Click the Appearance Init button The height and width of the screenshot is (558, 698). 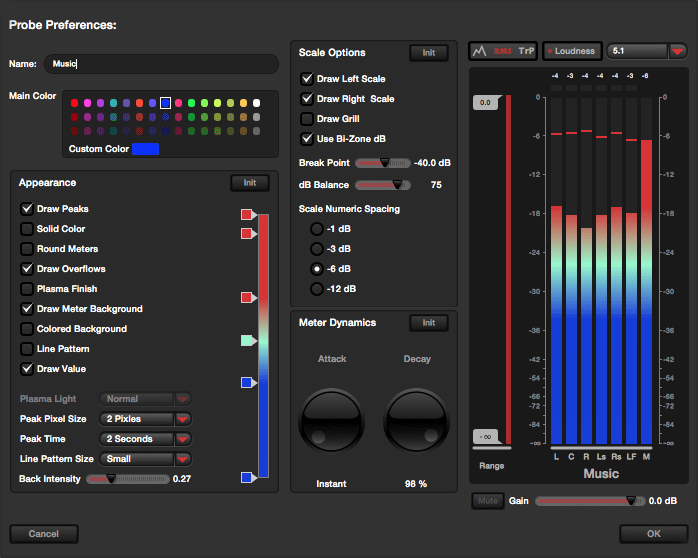click(250, 183)
